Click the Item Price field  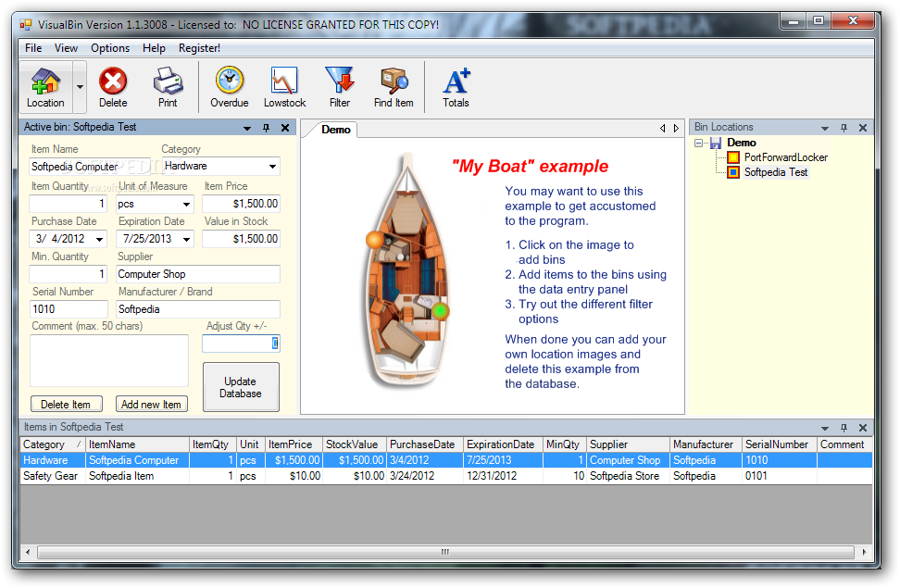(x=241, y=204)
